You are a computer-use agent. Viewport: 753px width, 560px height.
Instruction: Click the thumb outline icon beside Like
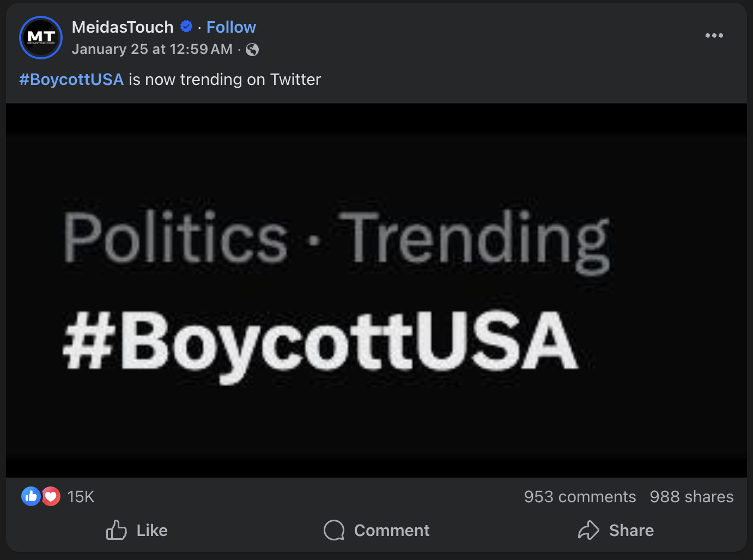(116, 530)
